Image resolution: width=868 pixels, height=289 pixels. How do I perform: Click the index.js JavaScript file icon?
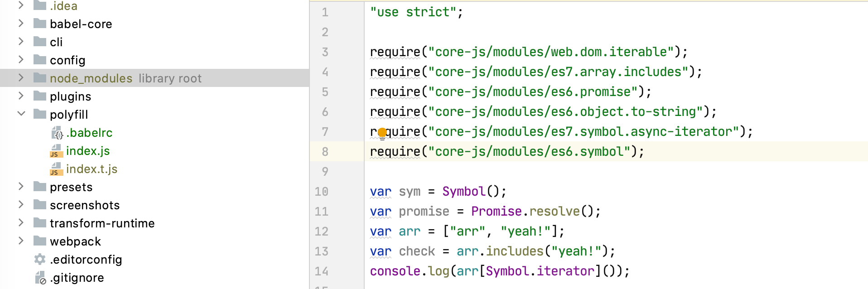56,151
